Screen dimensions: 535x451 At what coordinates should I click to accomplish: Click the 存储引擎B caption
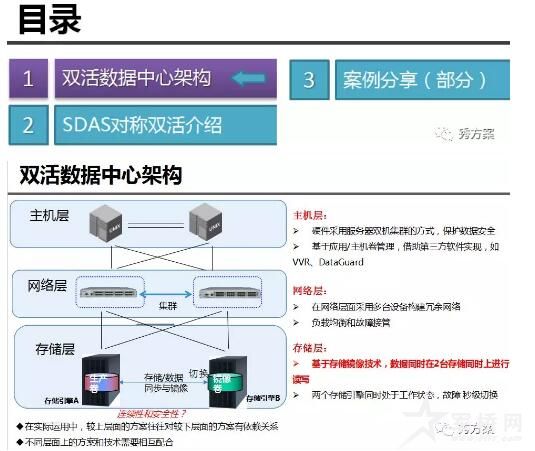pyautogui.click(x=263, y=398)
